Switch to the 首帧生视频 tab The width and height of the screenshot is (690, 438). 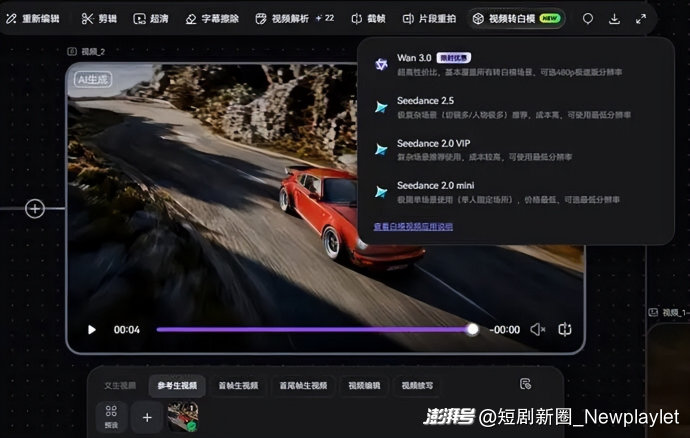coord(238,386)
